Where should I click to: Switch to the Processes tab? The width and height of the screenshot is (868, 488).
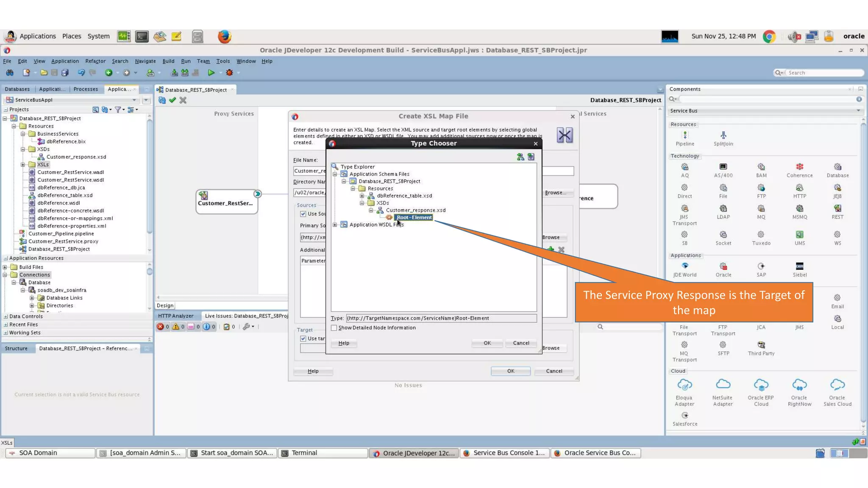click(x=86, y=89)
